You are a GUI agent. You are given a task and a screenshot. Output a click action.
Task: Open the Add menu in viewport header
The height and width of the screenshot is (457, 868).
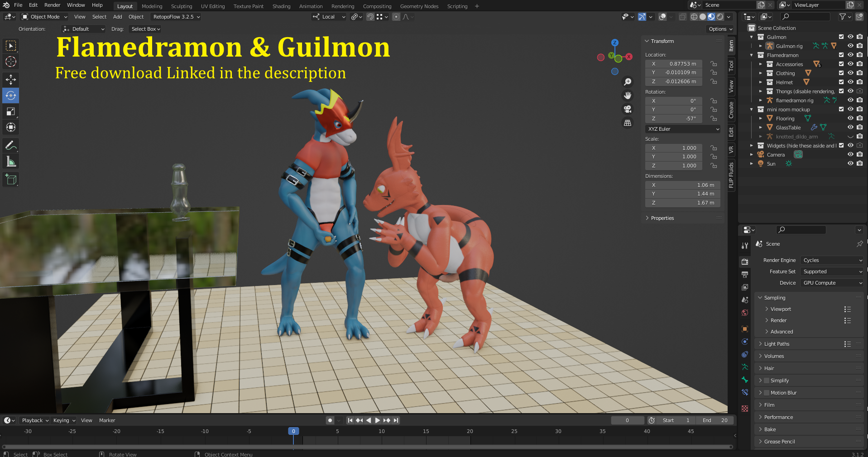tap(117, 17)
